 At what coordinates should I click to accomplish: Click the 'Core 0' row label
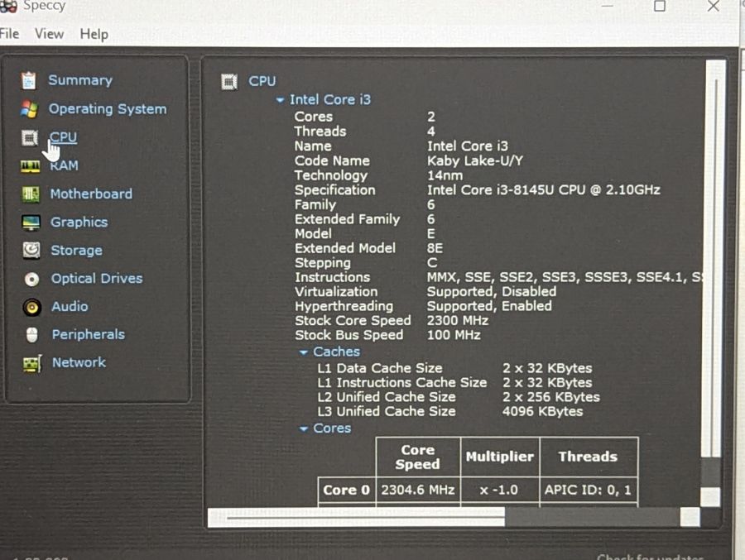click(x=346, y=491)
